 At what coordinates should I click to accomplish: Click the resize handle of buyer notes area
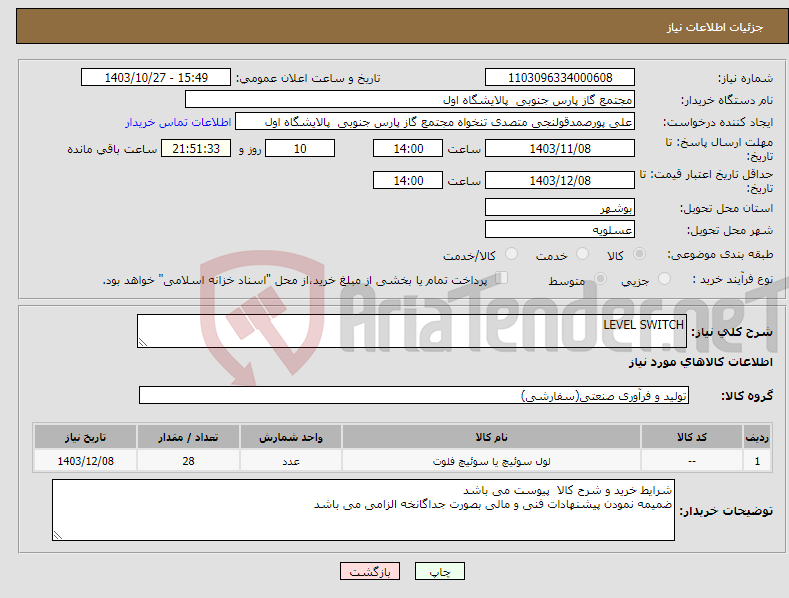(x=57, y=536)
